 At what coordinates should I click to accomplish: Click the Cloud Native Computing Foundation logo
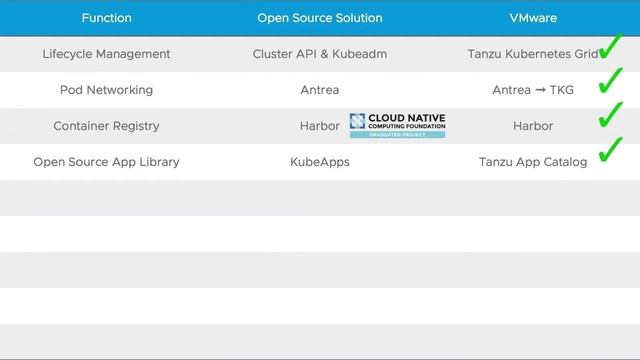(x=398, y=126)
